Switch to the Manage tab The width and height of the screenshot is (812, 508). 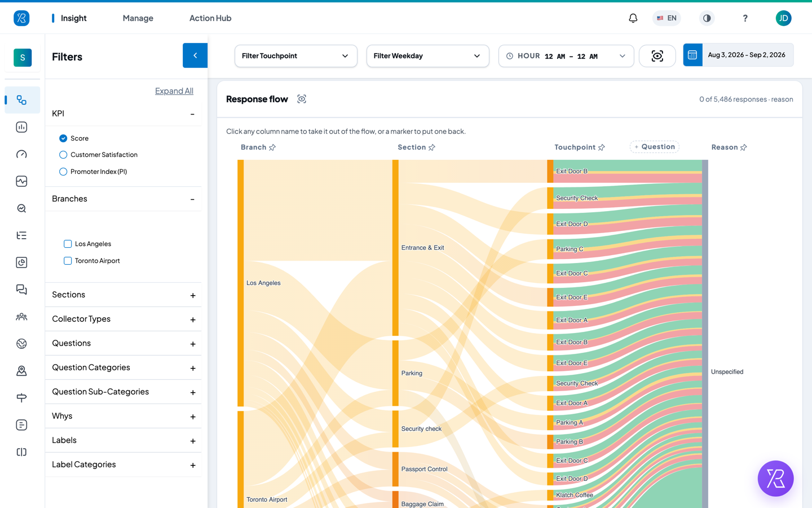(138, 18)
